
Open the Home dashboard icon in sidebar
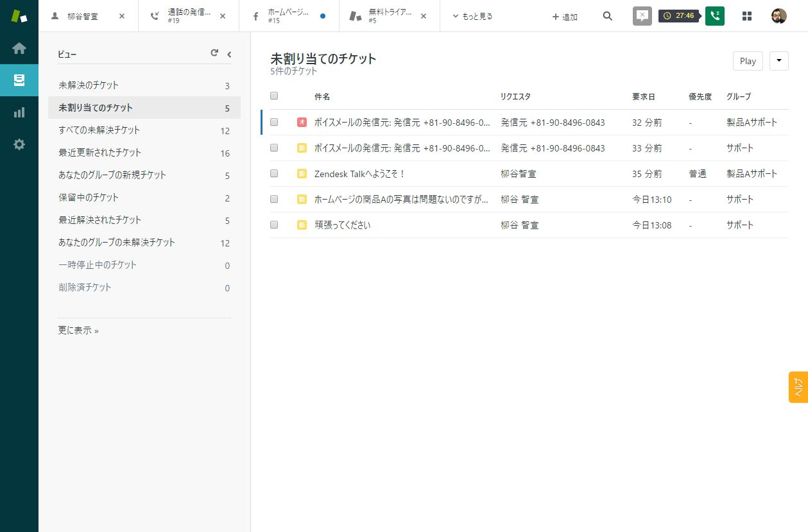pyautogui.click(x=19, y=48)
